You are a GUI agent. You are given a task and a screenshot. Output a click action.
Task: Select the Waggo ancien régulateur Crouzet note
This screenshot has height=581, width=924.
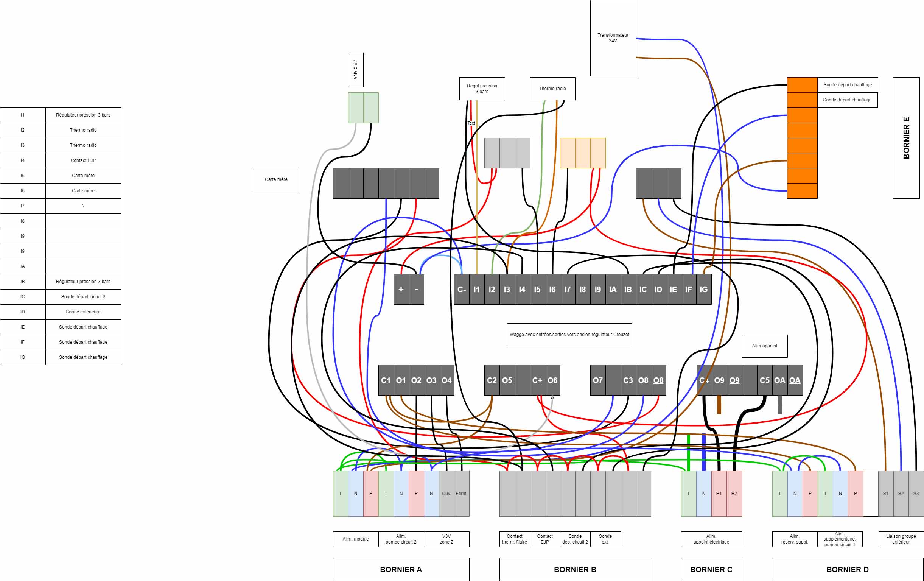tap(569, 335)
